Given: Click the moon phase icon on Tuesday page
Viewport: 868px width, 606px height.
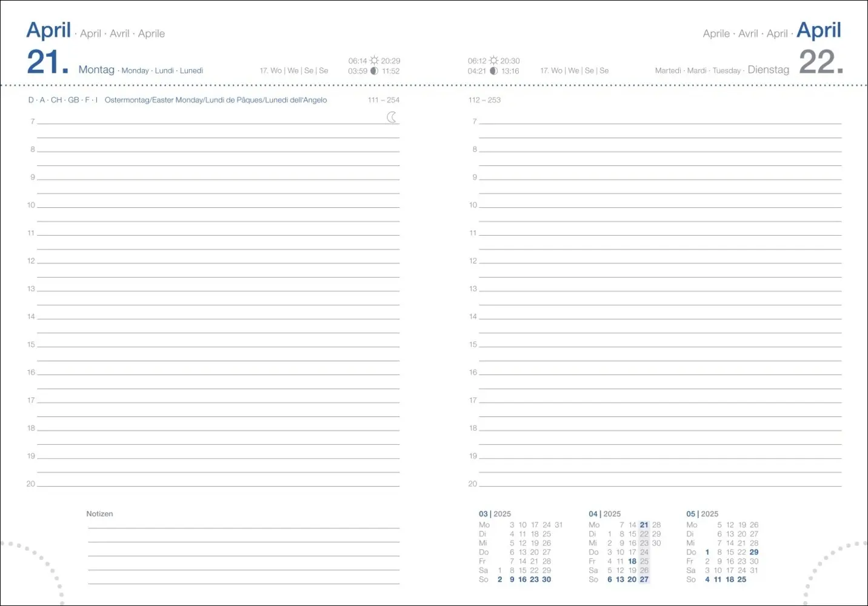Looking at the screenshot, I should pos(493,71).
